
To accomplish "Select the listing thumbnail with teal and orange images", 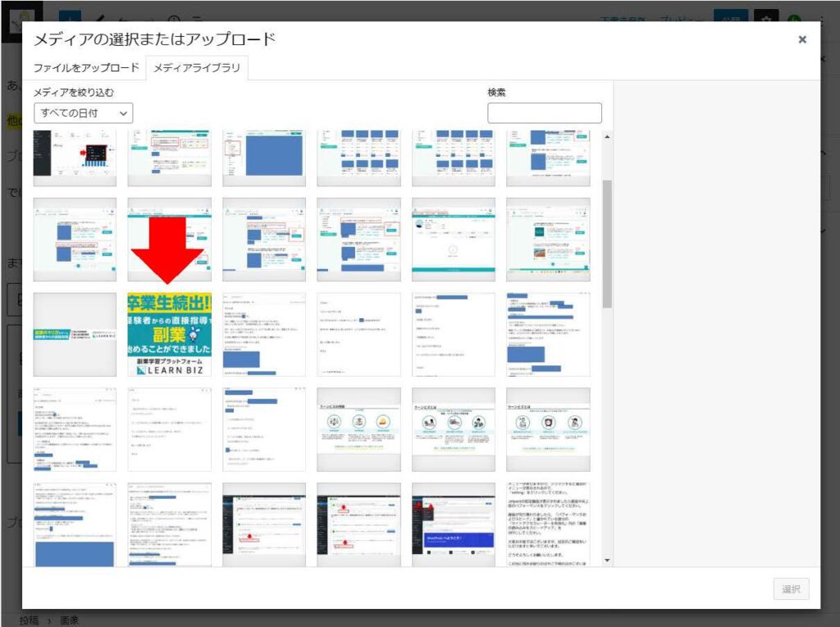I will pyautogui.click(x=548, y=240).
